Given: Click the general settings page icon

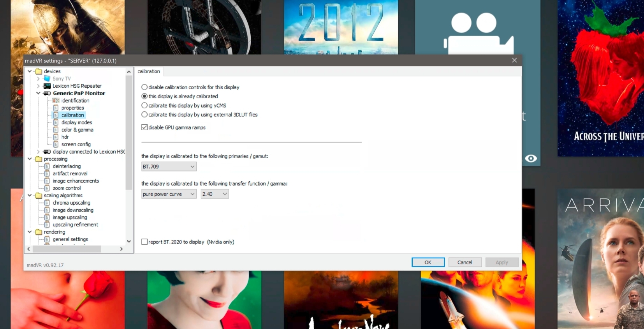Looking at the screenshot, I should click(x=47, y=239).
